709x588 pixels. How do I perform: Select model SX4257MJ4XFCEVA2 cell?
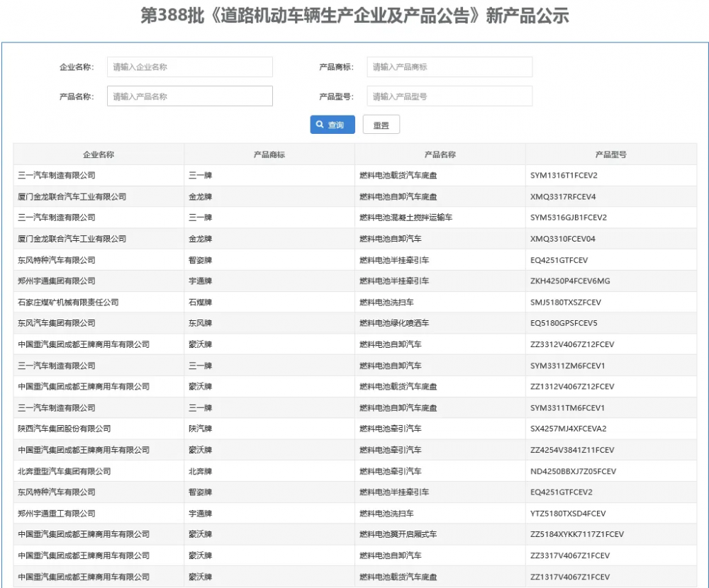pos(611,429)
